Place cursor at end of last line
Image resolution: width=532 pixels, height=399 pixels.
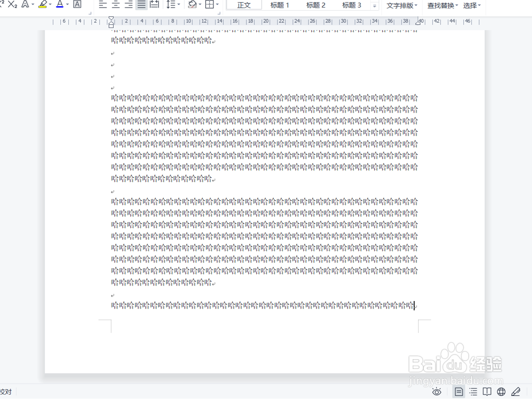(x=415, y=305)
